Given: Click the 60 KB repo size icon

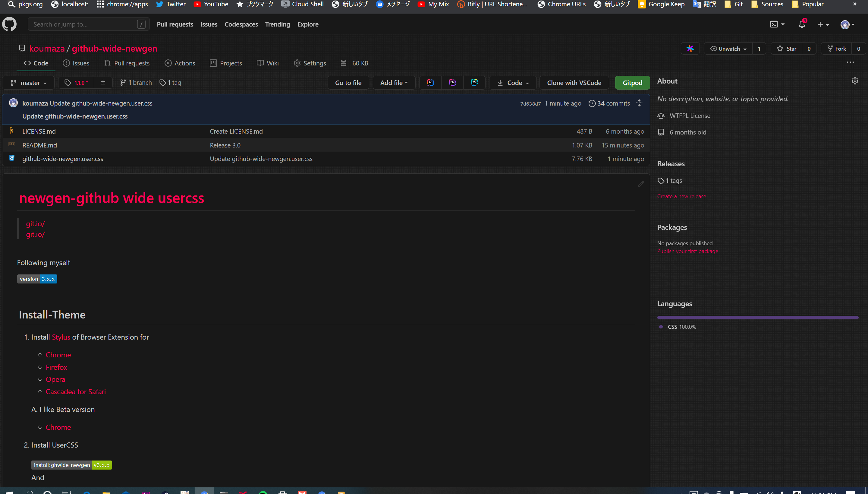Looking at the screenshot, I should click(x=343, y=63).
